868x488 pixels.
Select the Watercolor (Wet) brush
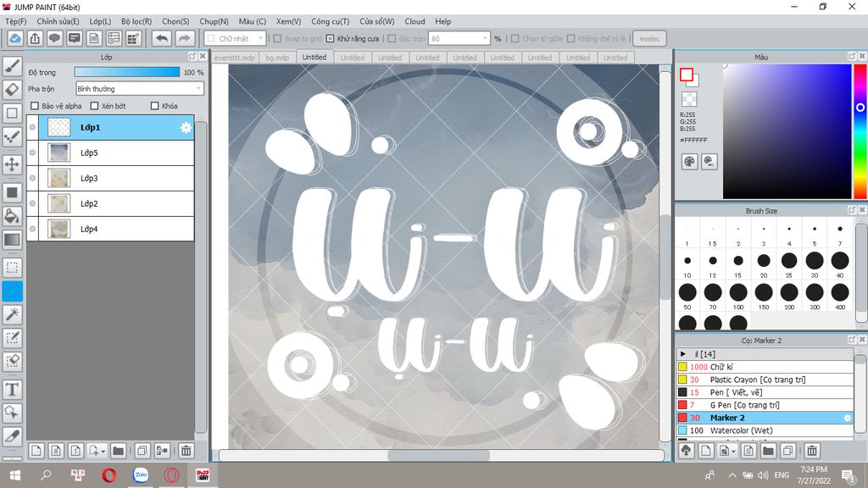click(765, 430)
